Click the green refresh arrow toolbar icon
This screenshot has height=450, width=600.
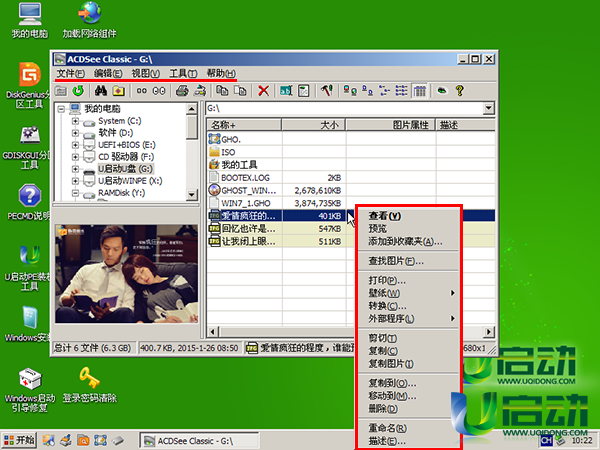(x=78, y=91)
